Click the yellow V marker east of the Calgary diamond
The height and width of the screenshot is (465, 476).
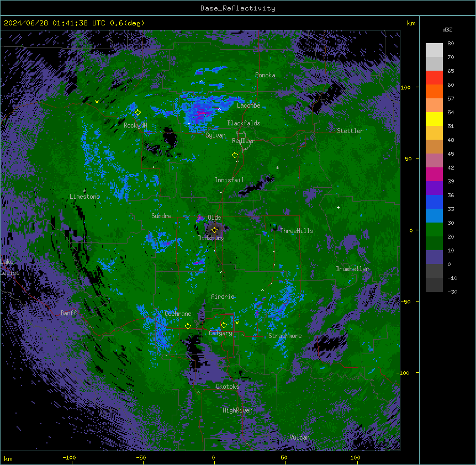pyautogui.click(x=237, y=323)
